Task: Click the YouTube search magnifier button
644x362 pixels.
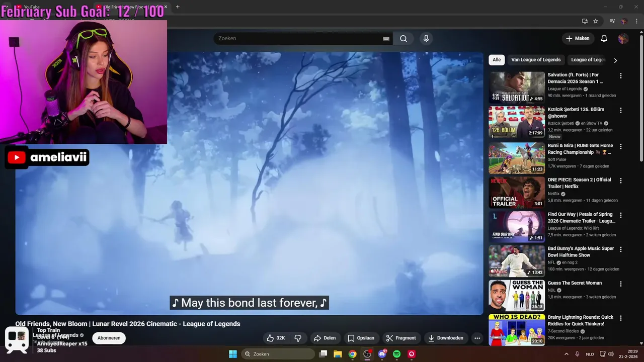Action: pos(404,39)
